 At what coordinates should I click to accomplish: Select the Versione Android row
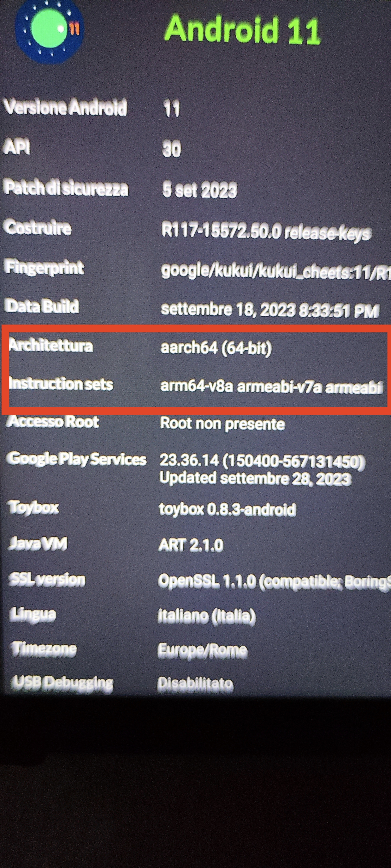pos(195,108)
